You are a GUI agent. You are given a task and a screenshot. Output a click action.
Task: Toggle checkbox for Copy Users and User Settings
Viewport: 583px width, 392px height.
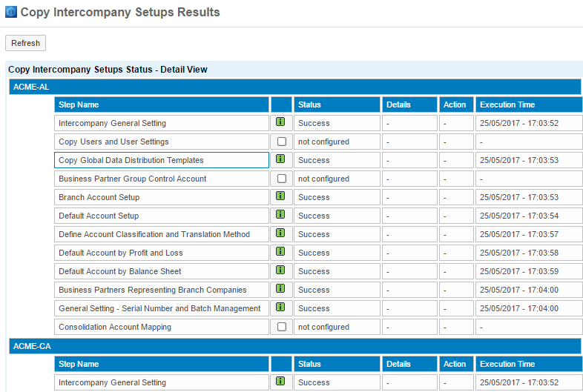[x=281, y=142]
